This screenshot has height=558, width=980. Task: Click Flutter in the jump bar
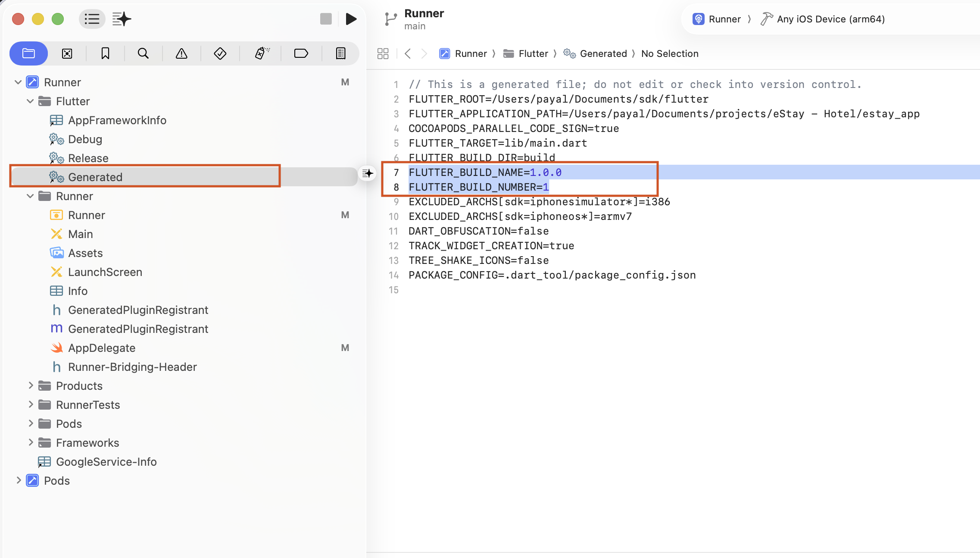[526, 53]
